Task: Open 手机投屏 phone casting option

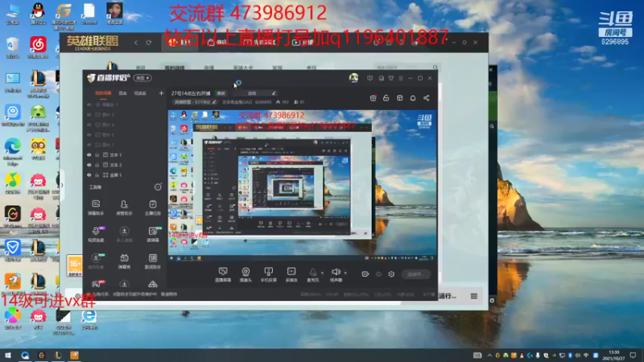Action: click(269, 274)
